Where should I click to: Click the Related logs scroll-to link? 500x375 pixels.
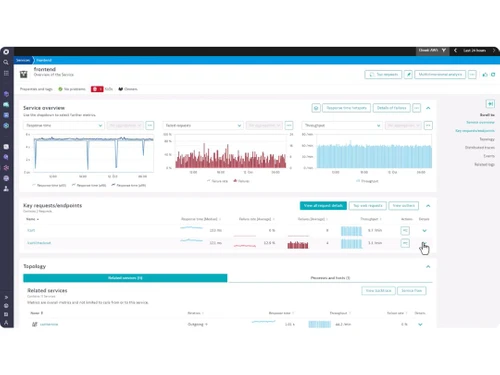click(485, 164)
